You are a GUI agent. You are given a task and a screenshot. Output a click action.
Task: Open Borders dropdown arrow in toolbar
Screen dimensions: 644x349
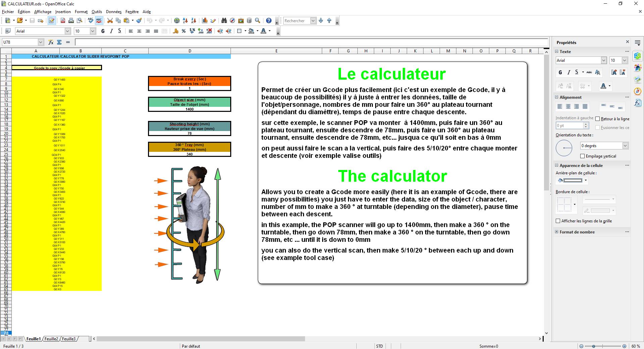245,31
